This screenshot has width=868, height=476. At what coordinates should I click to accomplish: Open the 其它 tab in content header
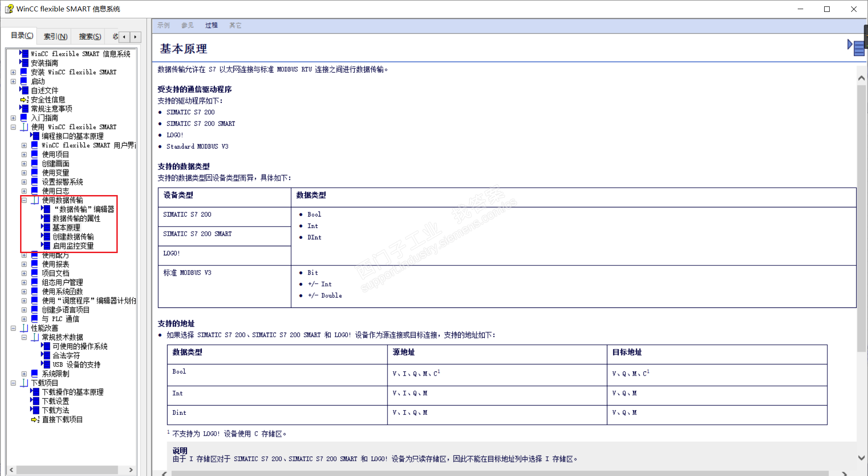click(235, 26)
